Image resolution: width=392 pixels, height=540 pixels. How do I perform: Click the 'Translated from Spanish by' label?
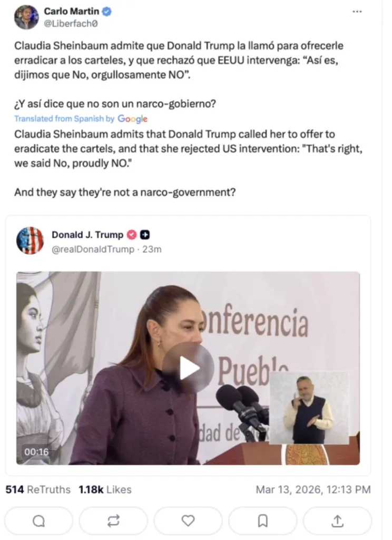(64, 119)
